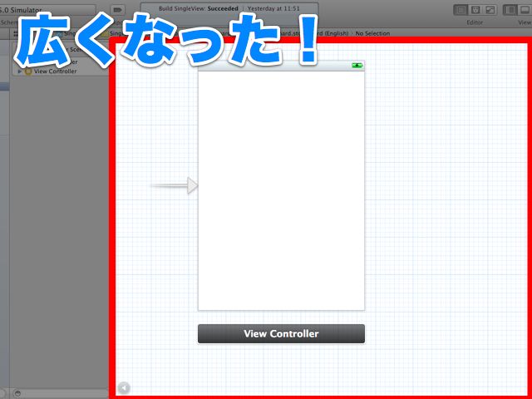Click the outline filter icon at bottom
This screenshot has width=532, height=399.
[x=18, y=393]
